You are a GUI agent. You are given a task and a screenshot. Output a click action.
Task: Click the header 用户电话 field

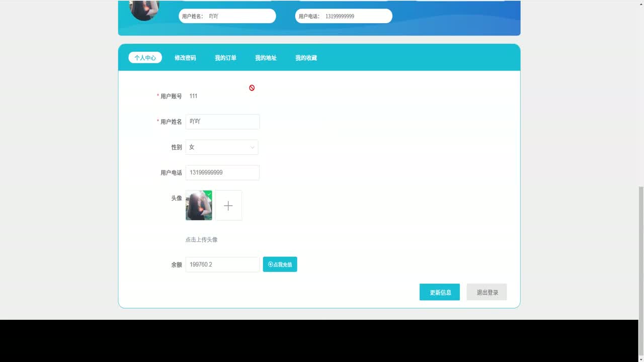(344, 16)
